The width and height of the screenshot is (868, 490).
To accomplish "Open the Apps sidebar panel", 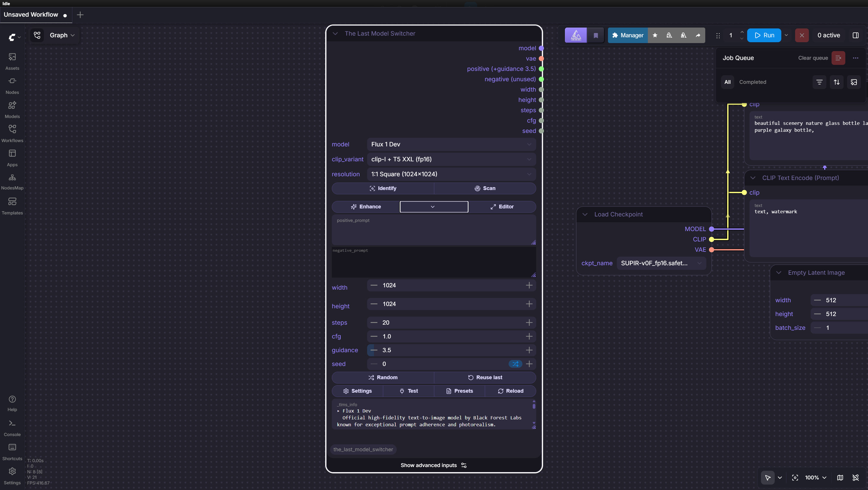I will pos(12,158).
